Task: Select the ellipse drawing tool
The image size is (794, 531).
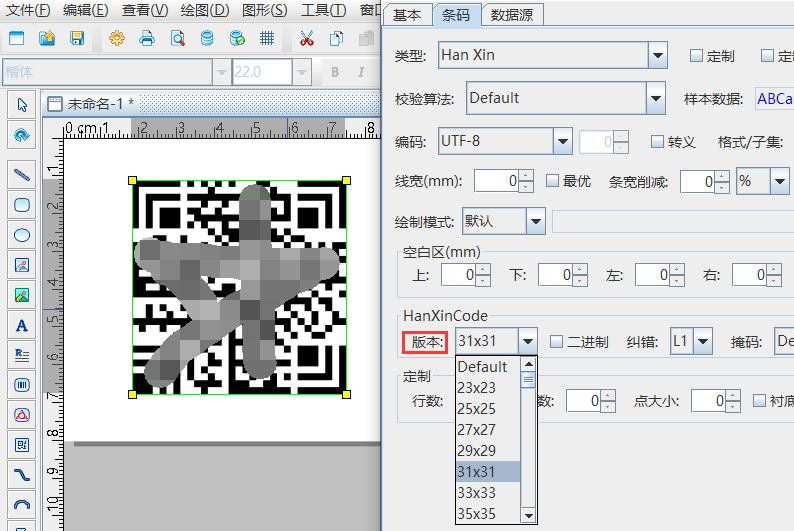Action: 22,235
